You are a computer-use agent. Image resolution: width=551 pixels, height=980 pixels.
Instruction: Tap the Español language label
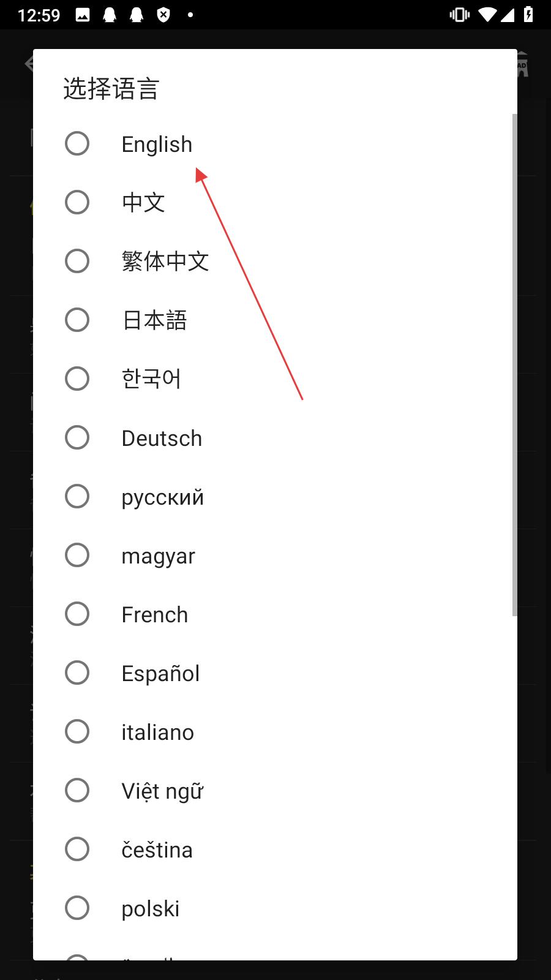160,673
